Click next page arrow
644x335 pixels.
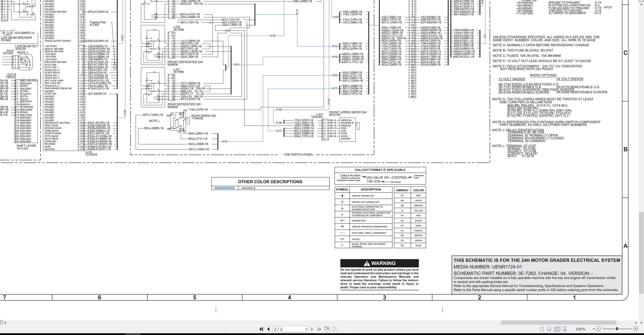click(312, 329)
